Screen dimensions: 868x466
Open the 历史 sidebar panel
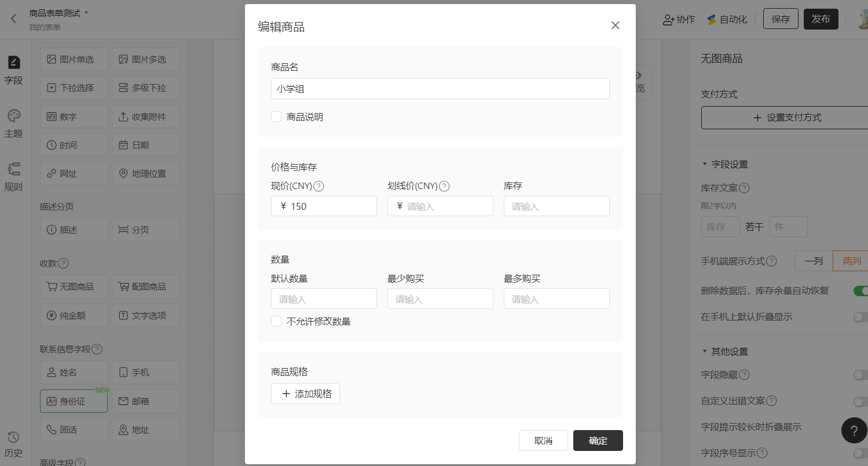[13, 444]
